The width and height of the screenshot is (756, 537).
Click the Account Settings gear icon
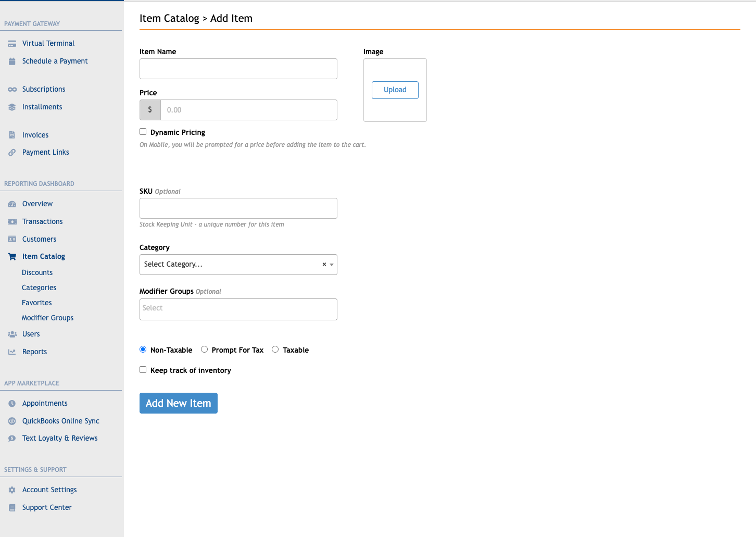coord(12,490)
